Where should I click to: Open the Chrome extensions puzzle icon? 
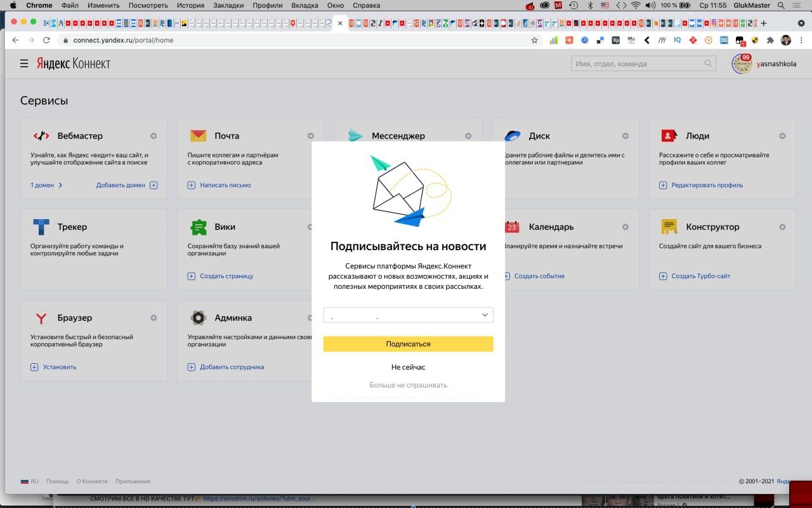click(770, 40)
